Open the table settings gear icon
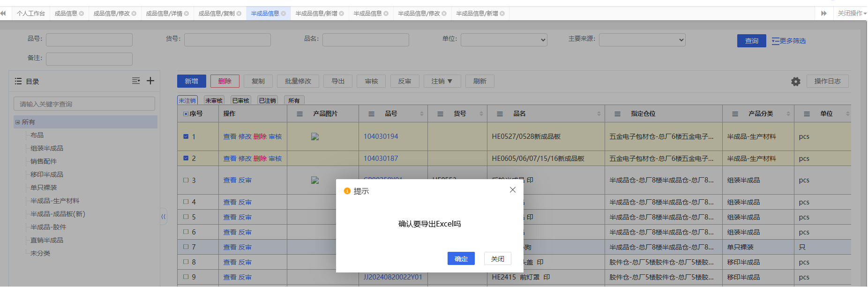Viewport: 868px width, 287px height. (x=796, y=82)
